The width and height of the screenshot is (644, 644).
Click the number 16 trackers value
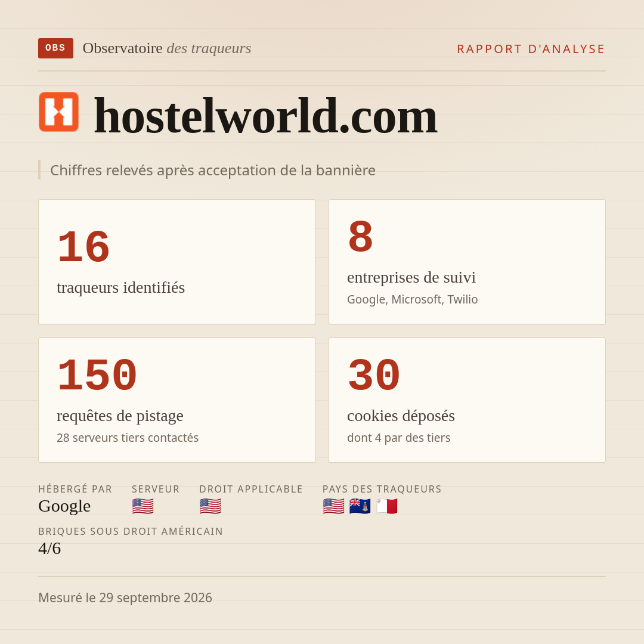pyautogui.click(x=84, y=247)
